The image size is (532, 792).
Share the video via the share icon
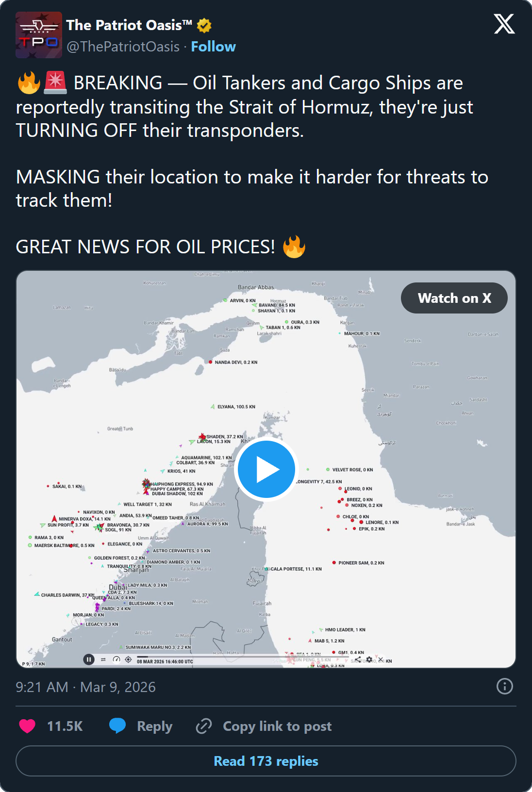358,659
